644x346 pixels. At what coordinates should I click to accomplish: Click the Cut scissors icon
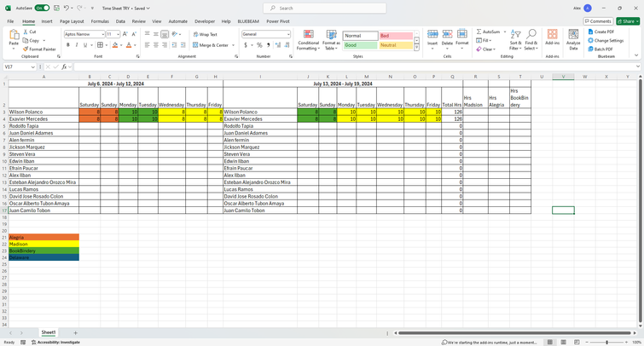pos(26,32)
